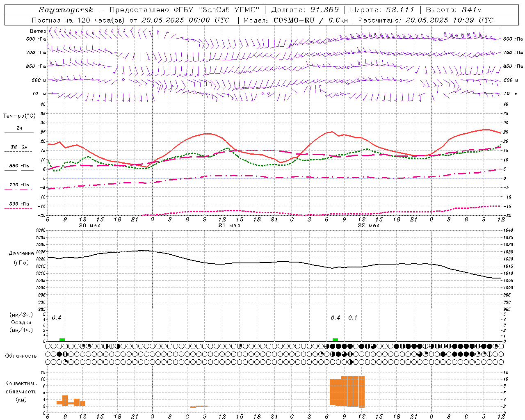Click the '20 мая' date label
This screenshot has width=525, height=420.
pyautogui.click(x=89, y=226)
